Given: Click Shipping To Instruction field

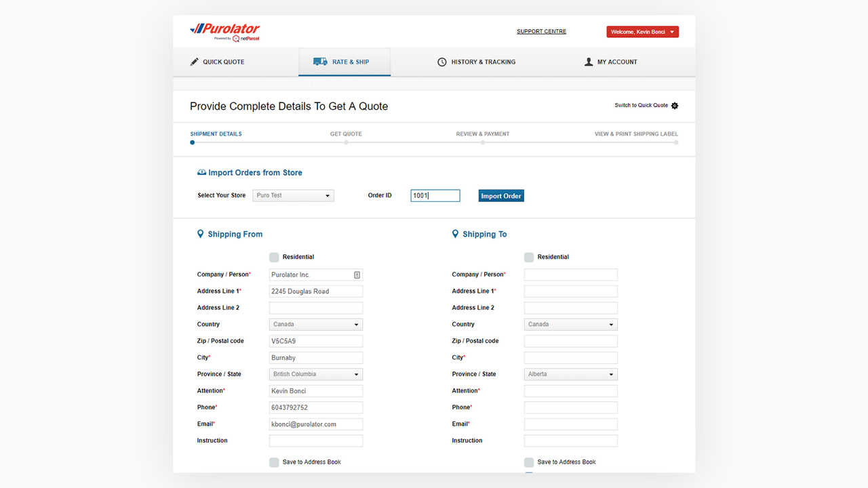Looking at the screenshot, I should [571, 441].
